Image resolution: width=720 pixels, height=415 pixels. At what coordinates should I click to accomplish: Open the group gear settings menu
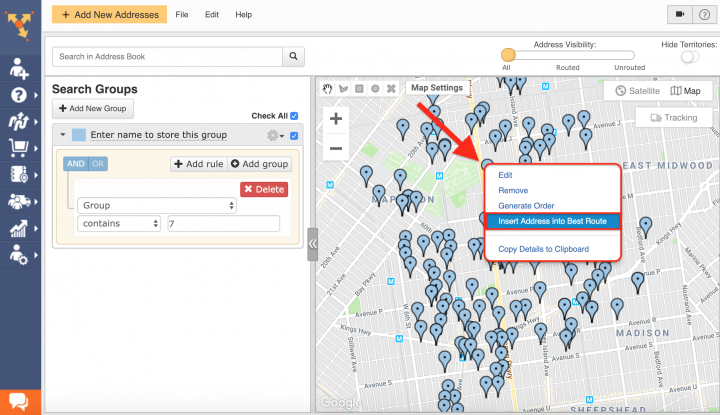[x=275, y=135]
